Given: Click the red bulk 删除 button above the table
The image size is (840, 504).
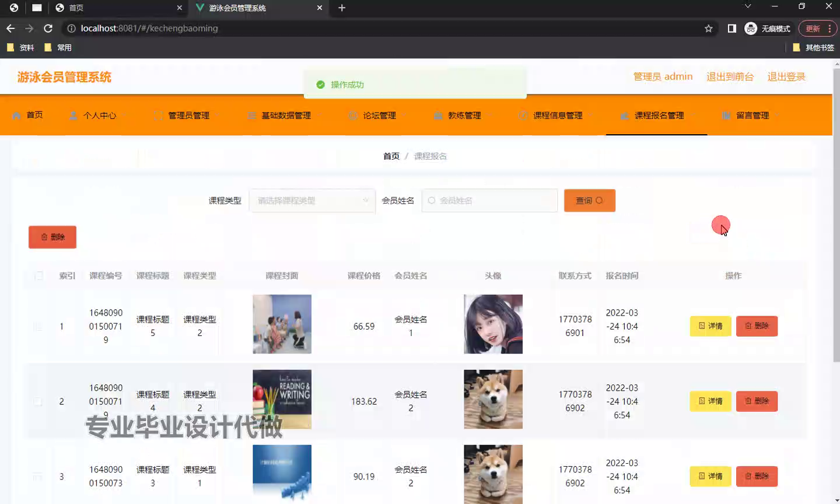Looking at the screenshot, I should pyautogui.click(x=52, y=237).
